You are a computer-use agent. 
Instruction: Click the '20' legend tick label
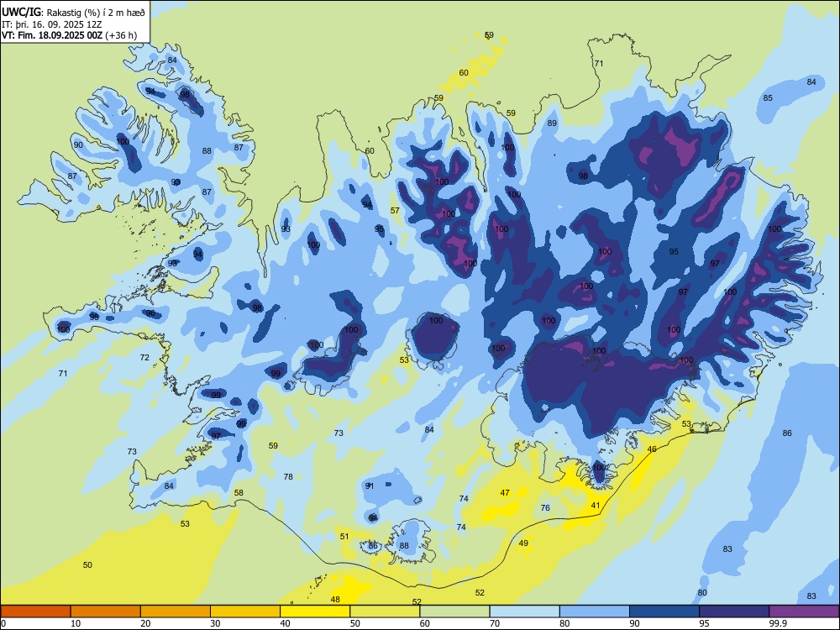pyautogui.click(x=145, y=623)
